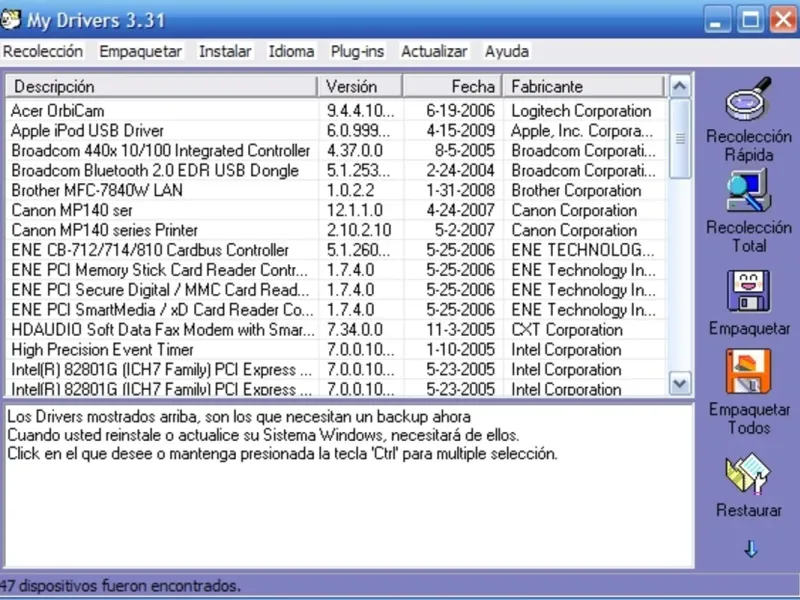800x600 pixels.
Task: Click the Empaquetar Todos orange disk icon
Action: click(748, 371)
